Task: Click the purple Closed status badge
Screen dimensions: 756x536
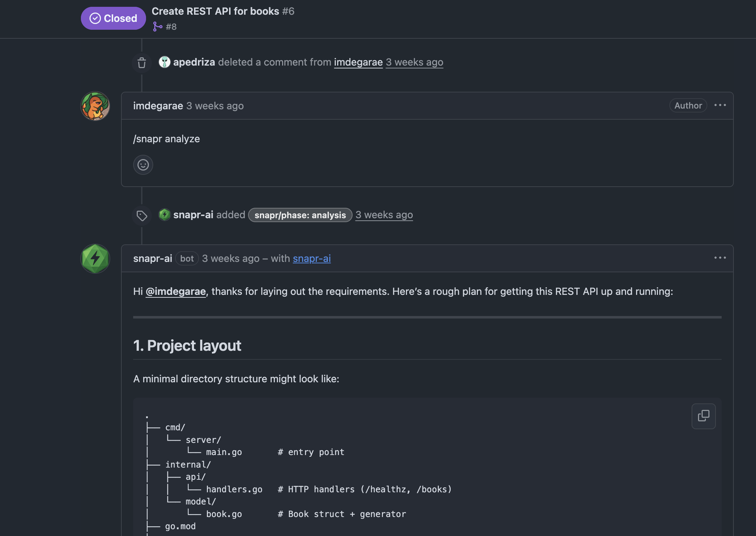Action: pyautogui.click(x=113, y=18)
